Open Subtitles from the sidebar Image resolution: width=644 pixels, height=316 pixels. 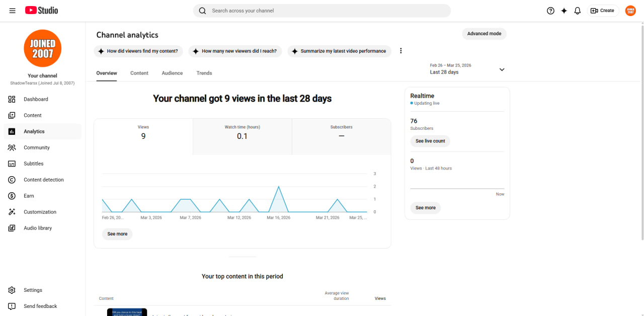[x=43, y=164]
